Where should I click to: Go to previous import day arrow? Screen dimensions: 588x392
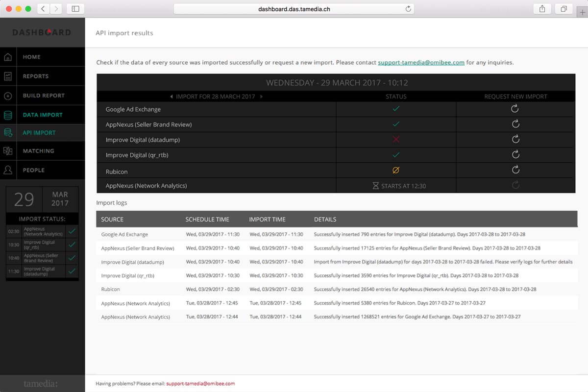tap(171, 97)
